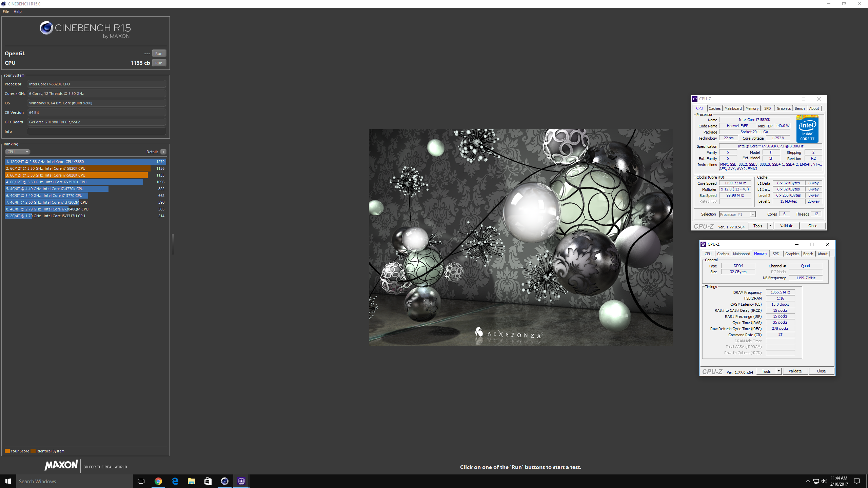Open File Explorer from the taskbar
The width and height of the screenshot is (868, 488).
point(191,481)
